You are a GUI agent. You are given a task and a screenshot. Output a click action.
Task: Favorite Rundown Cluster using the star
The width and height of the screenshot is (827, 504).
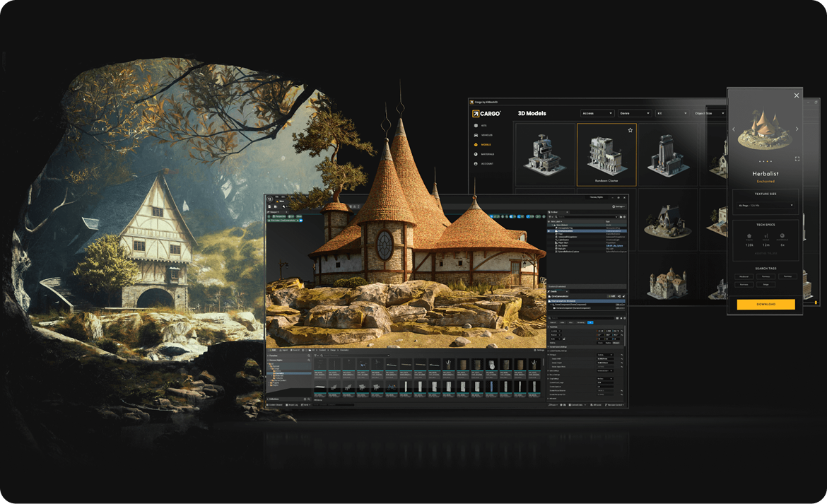click(630, 130)
